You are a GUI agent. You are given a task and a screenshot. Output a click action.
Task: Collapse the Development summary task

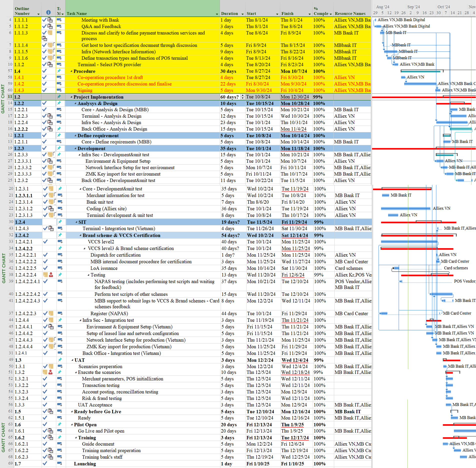[75, 149]
